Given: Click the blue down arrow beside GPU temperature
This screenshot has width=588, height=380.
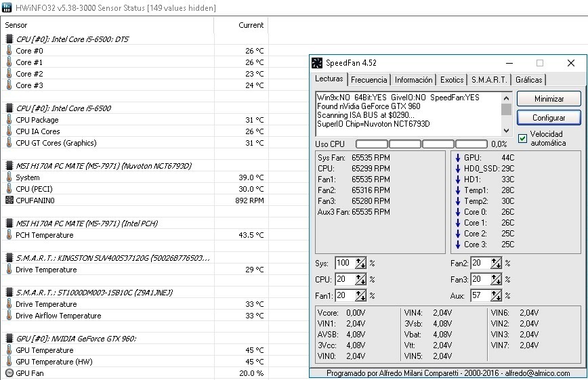Looking at the screenshot, I should pyautogui.click(x=458, y=158).
